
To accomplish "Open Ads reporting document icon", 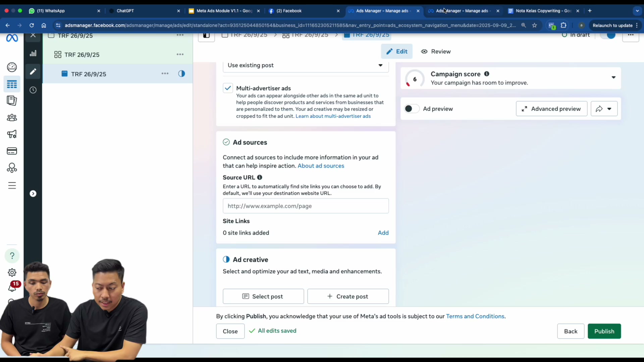I will coord(12,101).
